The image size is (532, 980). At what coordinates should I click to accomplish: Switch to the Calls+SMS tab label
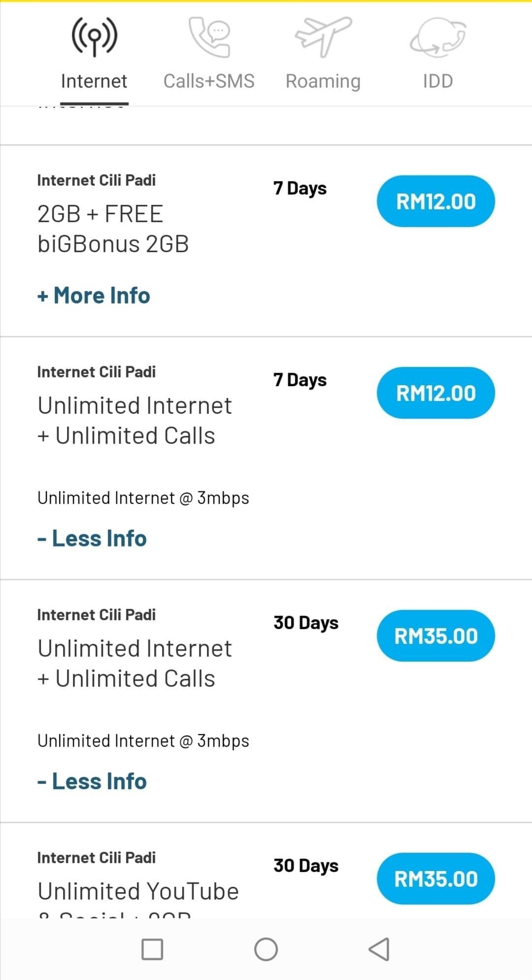[x=209, y=81]
